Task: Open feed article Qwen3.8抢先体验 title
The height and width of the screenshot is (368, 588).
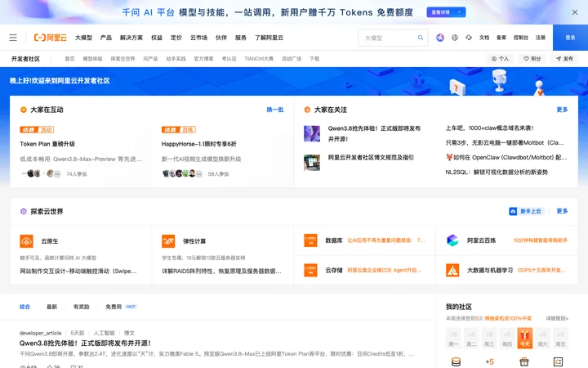Action: click(85, 343)
